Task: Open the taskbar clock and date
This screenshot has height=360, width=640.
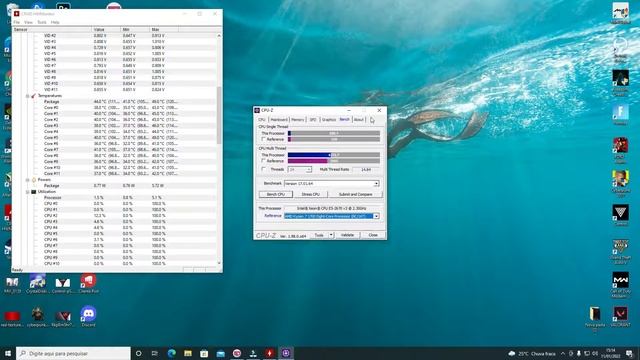Action: click(611, 353)
